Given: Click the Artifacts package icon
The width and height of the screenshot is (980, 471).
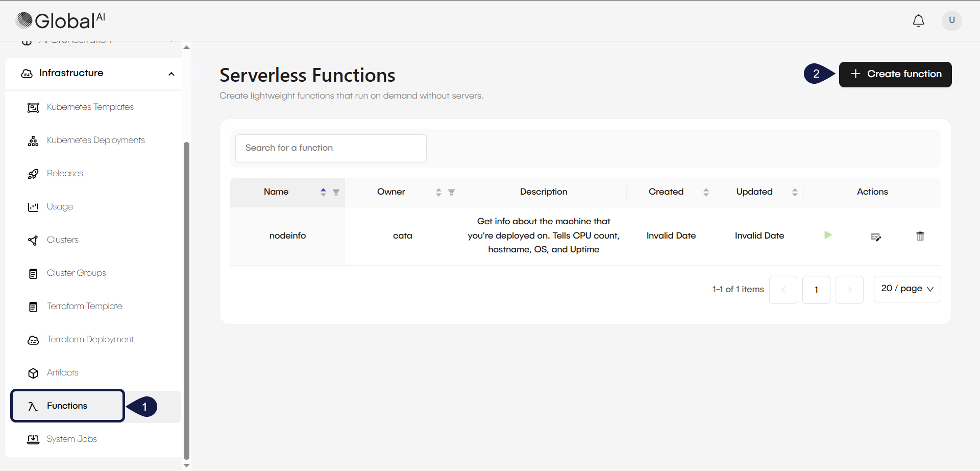Looking at the screenshot, I should 33,373.
